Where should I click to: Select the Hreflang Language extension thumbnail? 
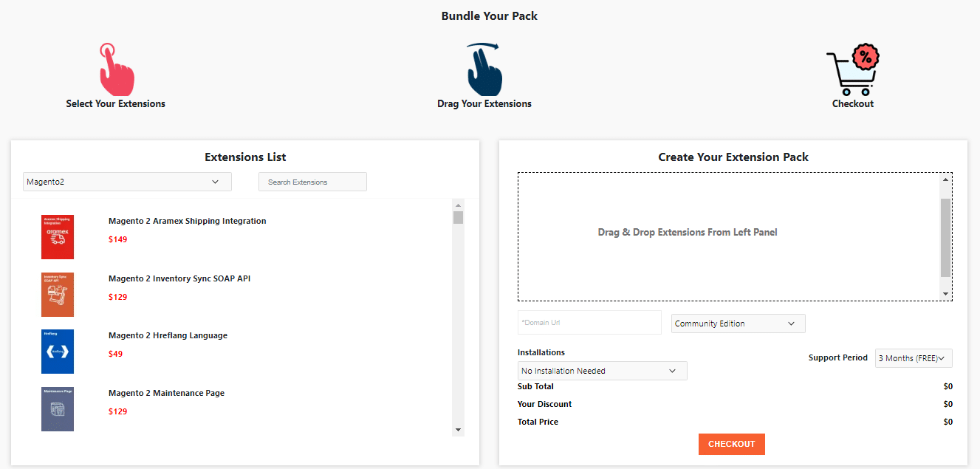[x=58, y=352]
